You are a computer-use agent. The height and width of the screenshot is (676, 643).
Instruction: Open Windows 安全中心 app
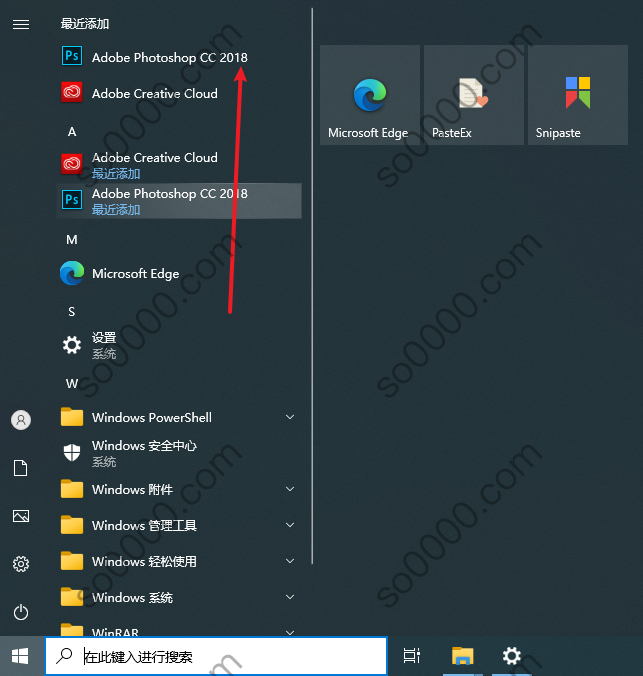tap(179, 453)
